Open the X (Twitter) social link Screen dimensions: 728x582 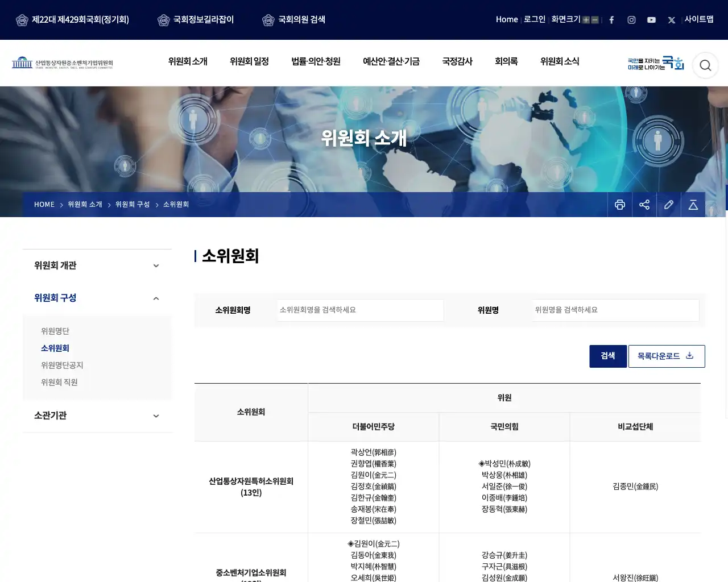[672, 20]
